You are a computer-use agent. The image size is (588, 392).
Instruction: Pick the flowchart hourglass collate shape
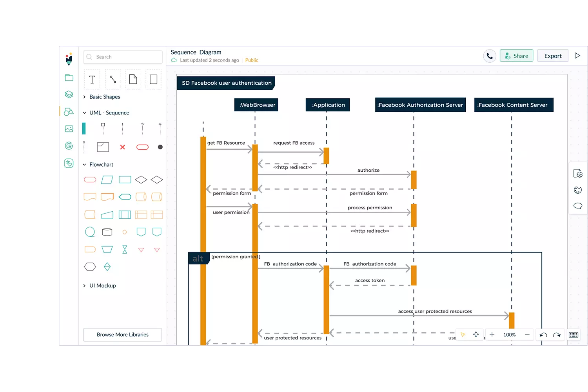(x=125, y=250)
